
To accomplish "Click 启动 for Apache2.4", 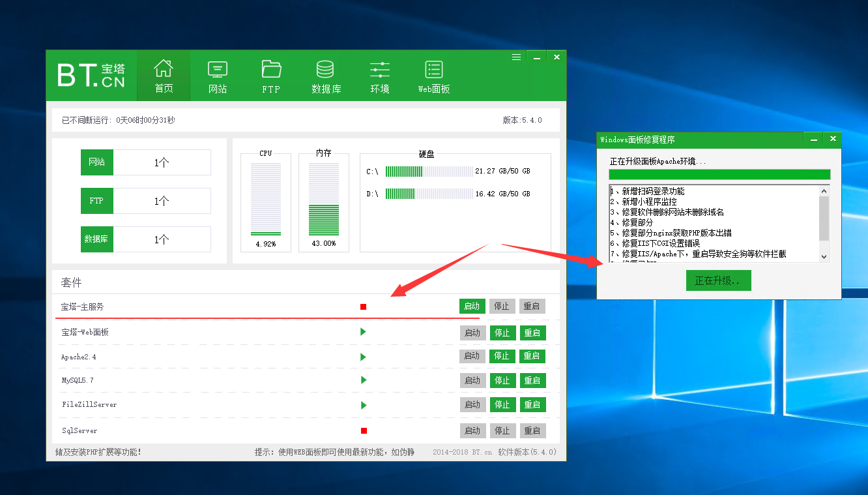I will click(472, 356).
